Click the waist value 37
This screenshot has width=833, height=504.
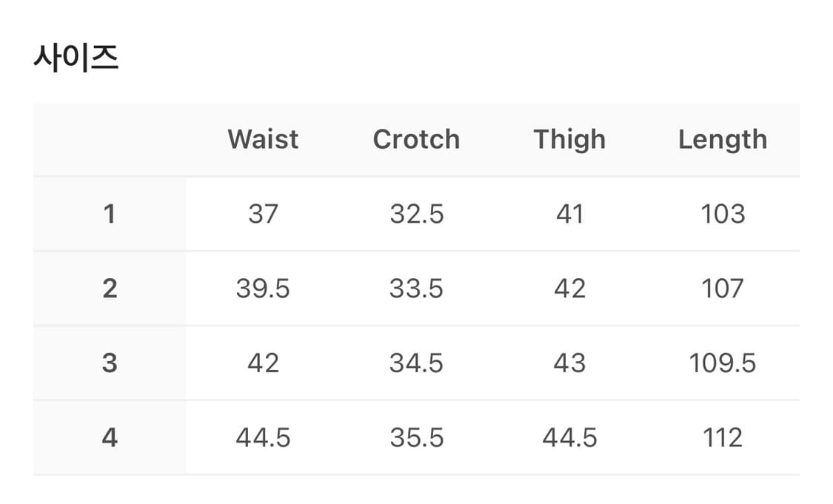263,214
